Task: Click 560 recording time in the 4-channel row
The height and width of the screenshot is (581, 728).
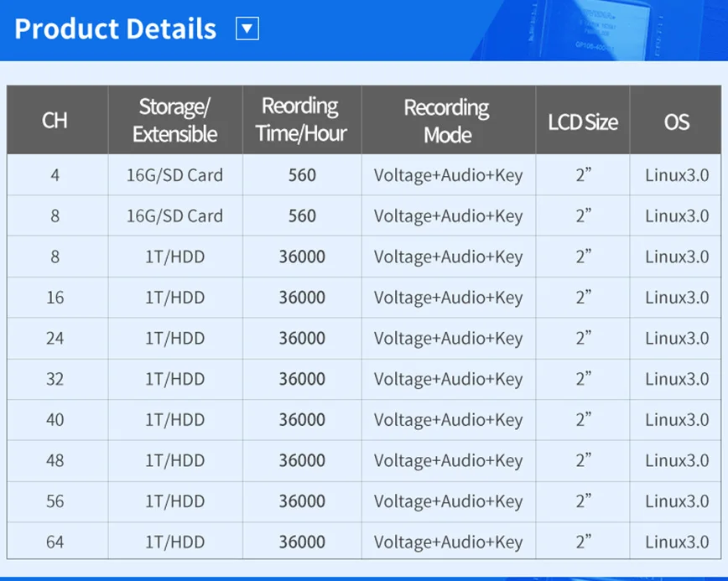Action: pos(302,175)
